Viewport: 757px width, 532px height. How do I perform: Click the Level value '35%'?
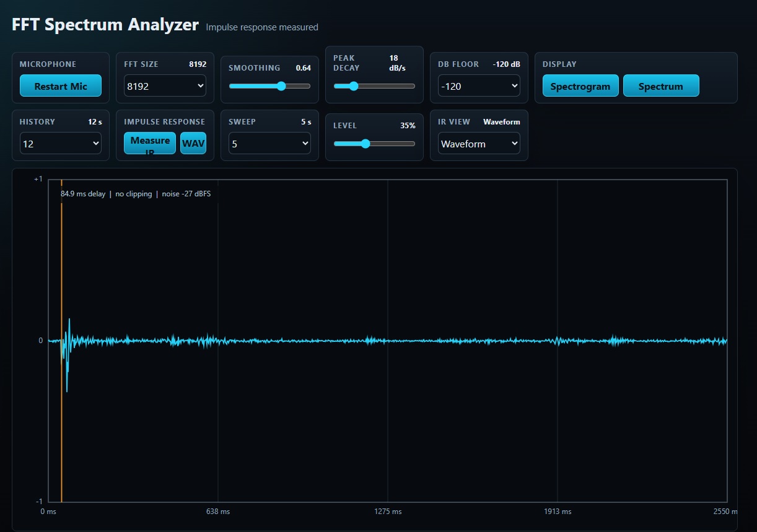pyautogui.click(x=408, y=126)
